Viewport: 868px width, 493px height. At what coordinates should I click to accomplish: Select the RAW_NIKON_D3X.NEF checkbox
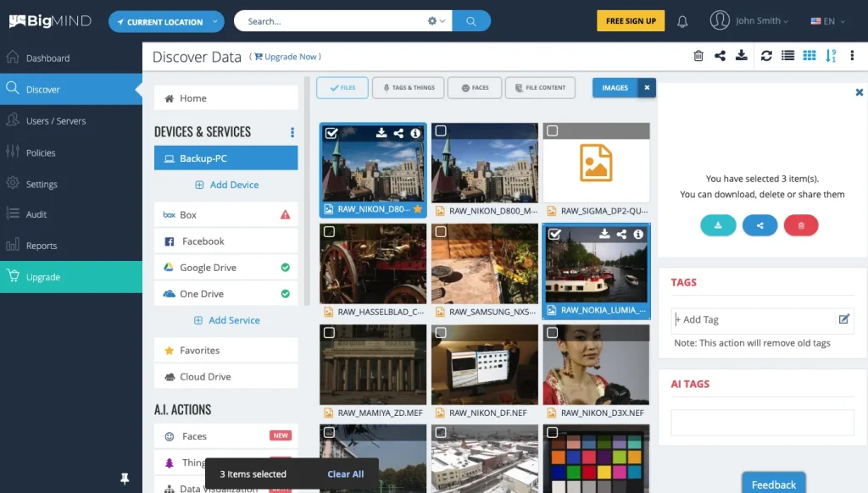coord(552,333)
